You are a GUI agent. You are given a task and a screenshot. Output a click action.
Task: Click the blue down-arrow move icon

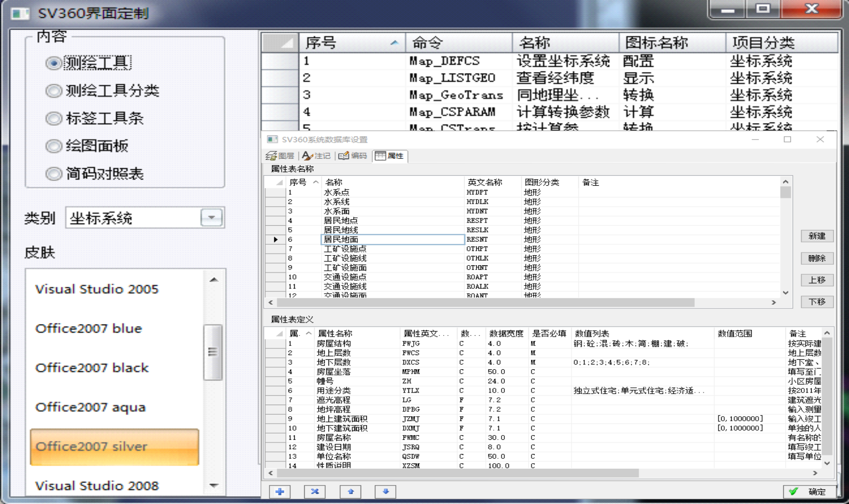point(385,491)
